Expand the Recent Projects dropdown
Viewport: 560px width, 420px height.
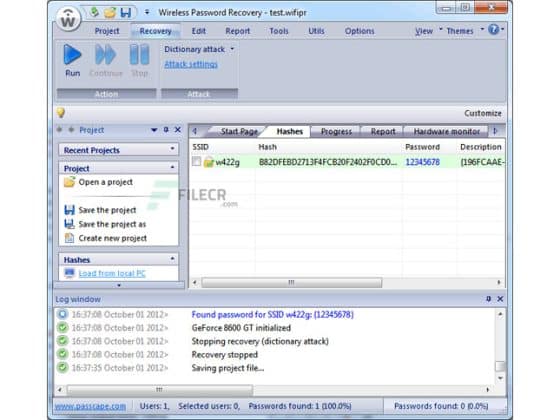coord(172,149)
